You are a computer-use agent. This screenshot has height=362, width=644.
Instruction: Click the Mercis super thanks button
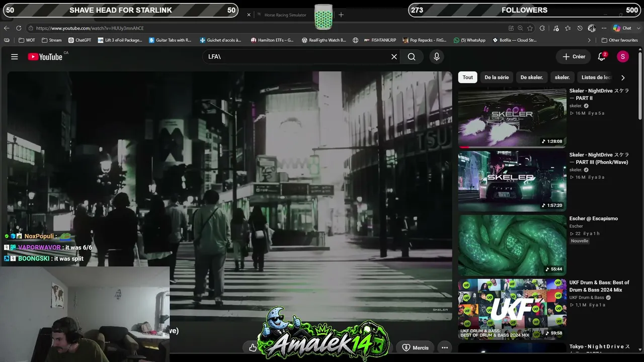coord(415,347)
